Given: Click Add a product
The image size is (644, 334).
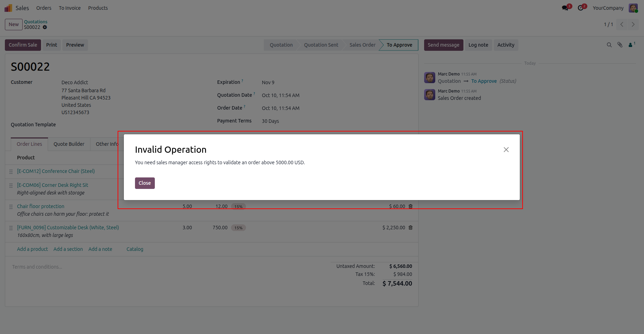Looking at the screenshot, I should pos(32,249).
